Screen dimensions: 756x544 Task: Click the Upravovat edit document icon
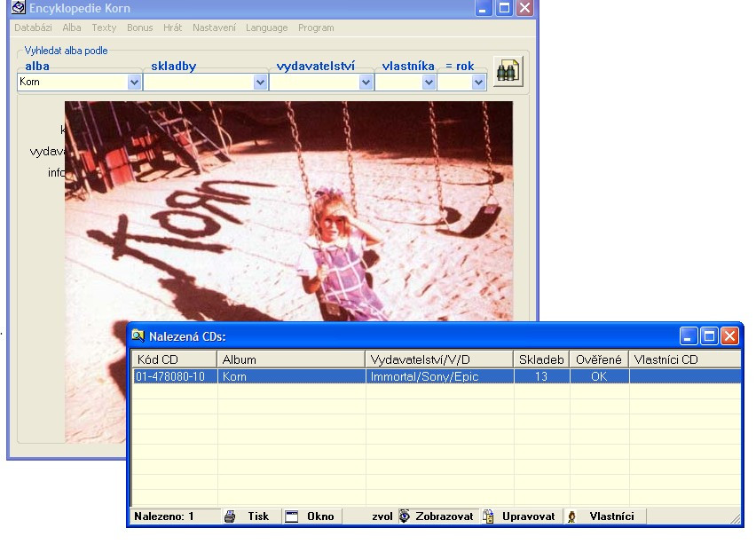tap(488, 516)
